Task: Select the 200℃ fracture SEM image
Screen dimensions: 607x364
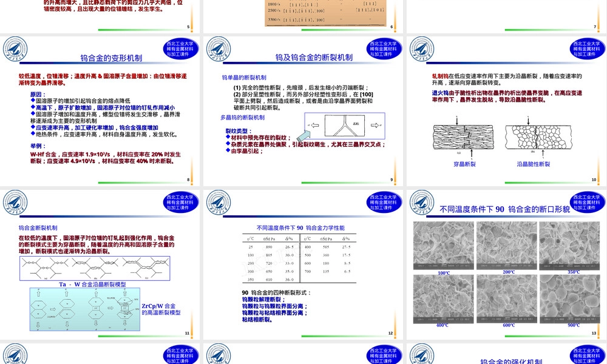Action: (506, 246)
